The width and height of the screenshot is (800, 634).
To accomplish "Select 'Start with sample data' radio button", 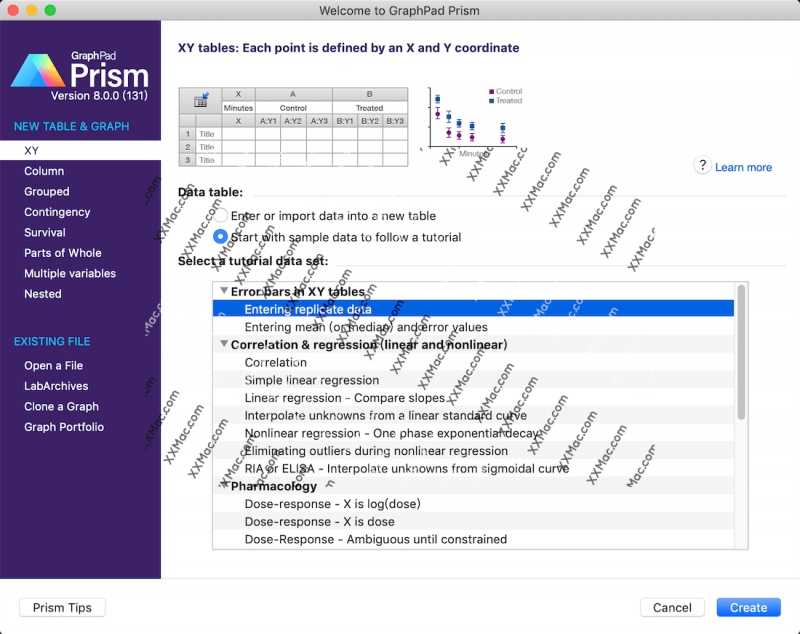I will (221, 237).
